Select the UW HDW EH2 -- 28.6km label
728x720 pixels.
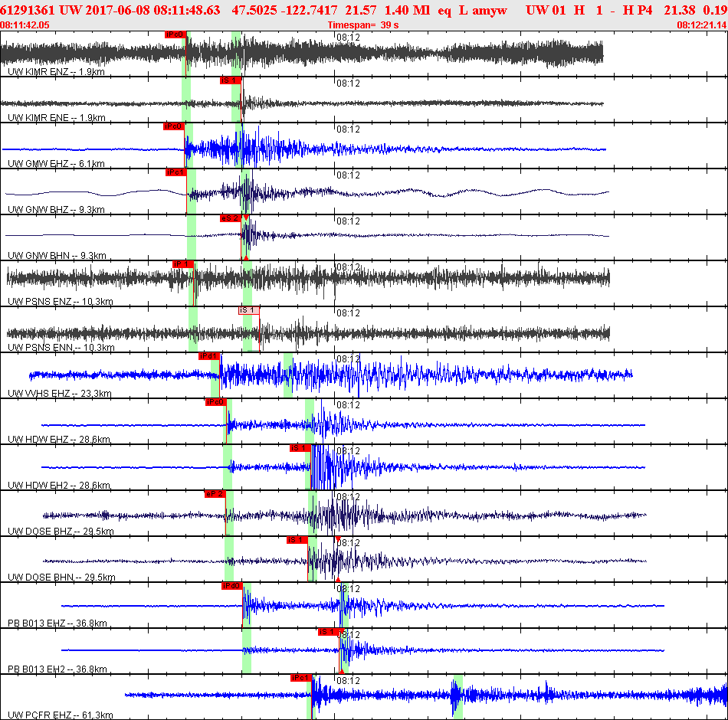coord(59,486)
